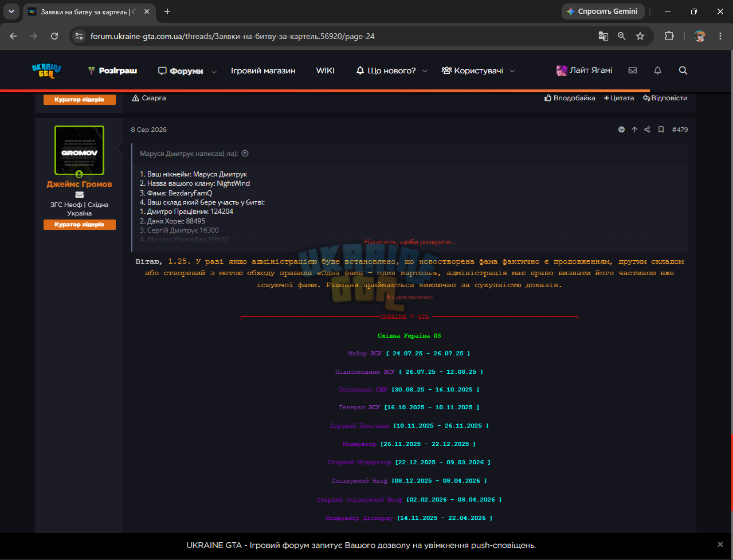Image resolution: width=733 pixels, height=560 pixels.
Task: Select the Відмовлено status text
Action: click(x=409, y=297)
